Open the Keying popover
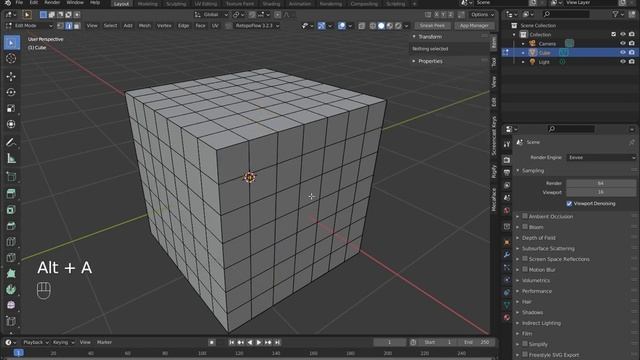This screenshot has height=360, width=640. click(64, 342)
